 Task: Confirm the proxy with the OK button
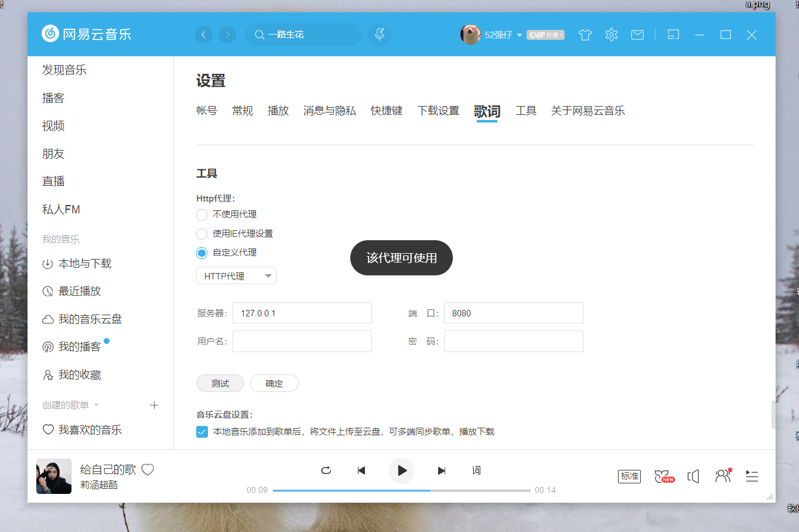coord(274,383)
